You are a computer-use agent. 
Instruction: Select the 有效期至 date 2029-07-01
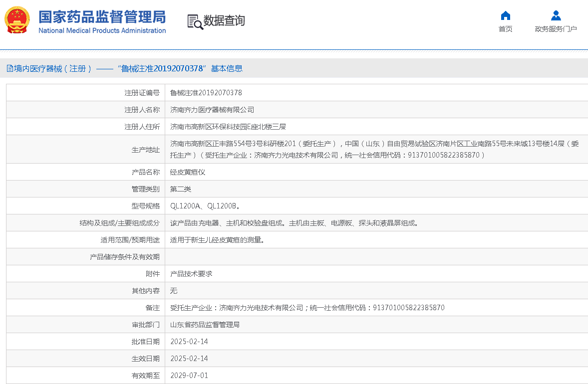tap(189, 376)
